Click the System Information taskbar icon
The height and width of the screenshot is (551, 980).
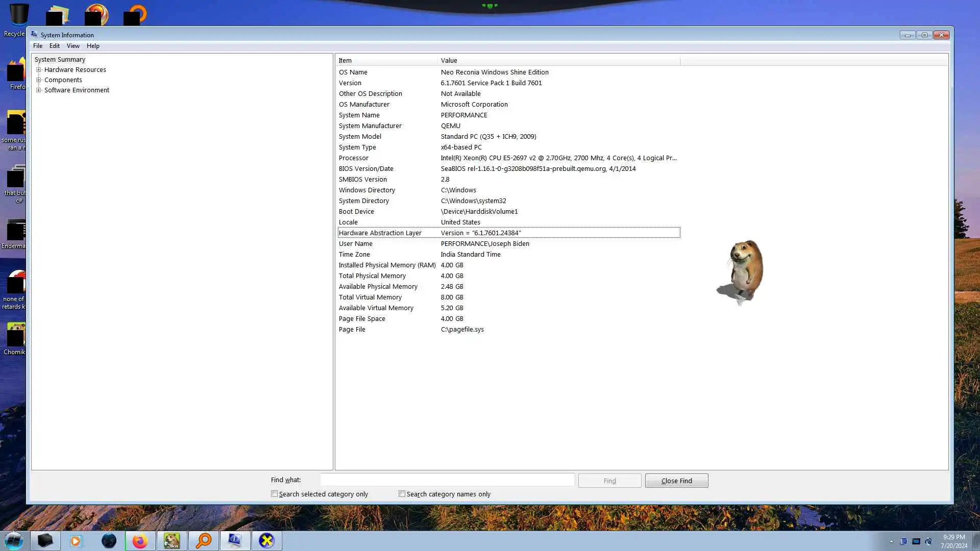[235, 541]
